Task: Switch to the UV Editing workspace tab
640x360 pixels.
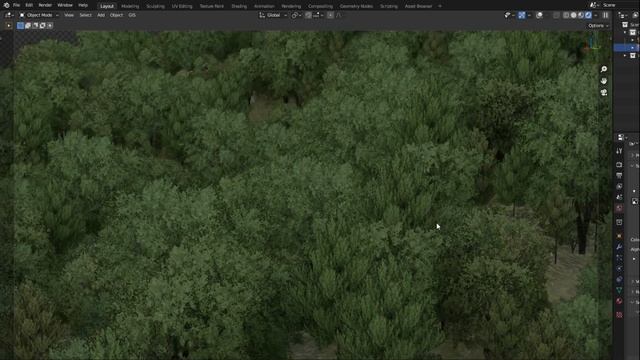Action: (x=182, y=6)
